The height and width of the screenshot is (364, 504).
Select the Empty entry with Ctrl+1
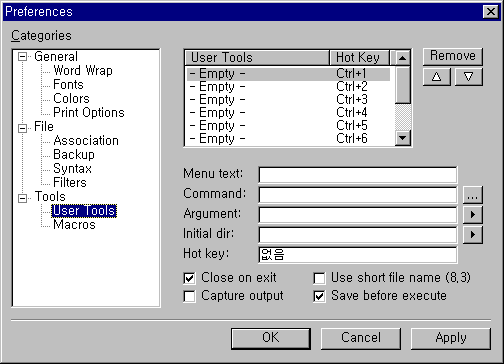click(288, 74)
